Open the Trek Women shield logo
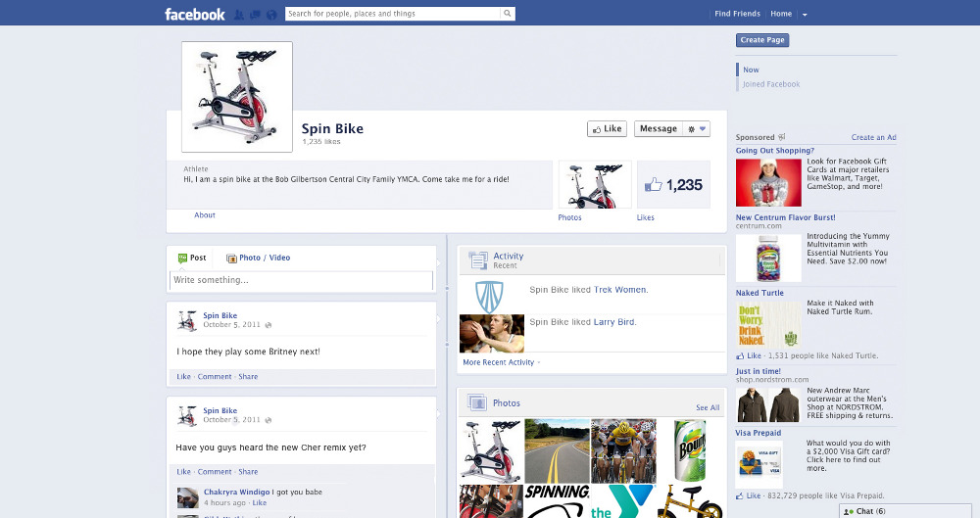Image resolution: width=980 pixels, height=518 pixels. click(489, 297)
